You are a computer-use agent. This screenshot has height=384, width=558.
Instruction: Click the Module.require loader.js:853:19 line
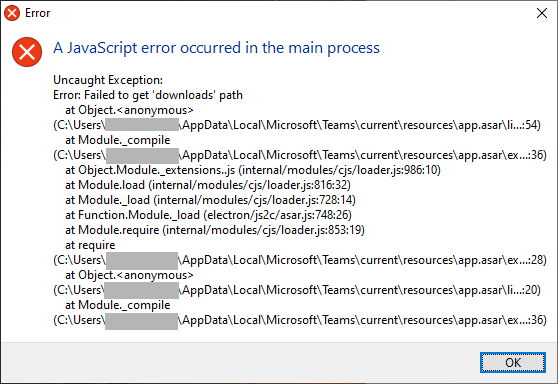click(215, 230)
